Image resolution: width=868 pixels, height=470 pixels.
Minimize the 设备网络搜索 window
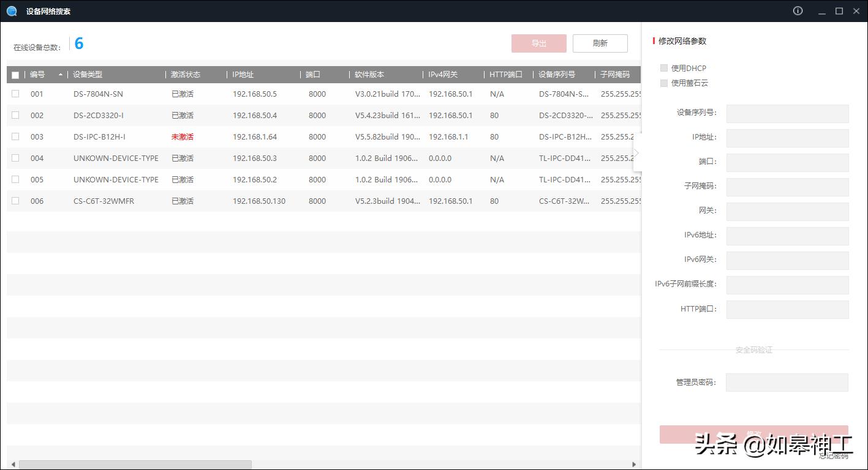tap(821, 11)
